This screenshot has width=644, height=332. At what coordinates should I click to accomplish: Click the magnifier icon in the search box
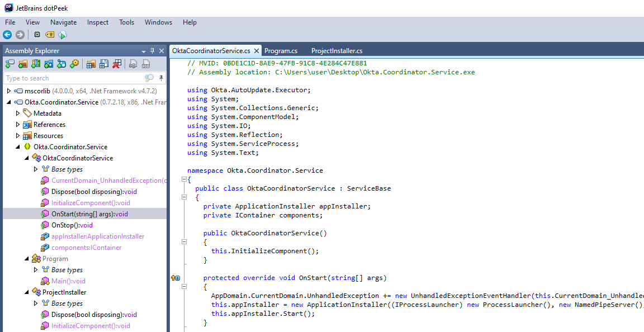coord(149,78)
